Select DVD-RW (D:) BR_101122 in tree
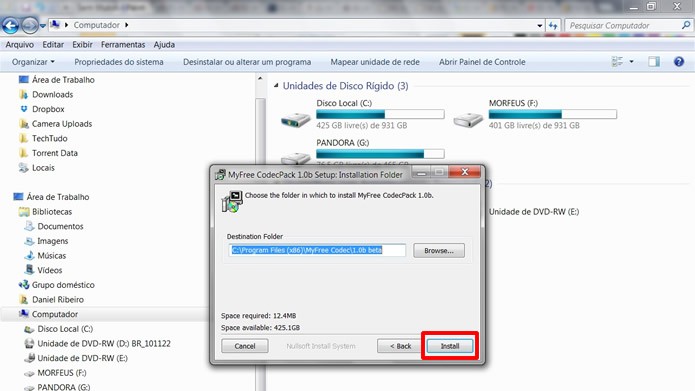 pyautogui.click(x=104, y=343)
